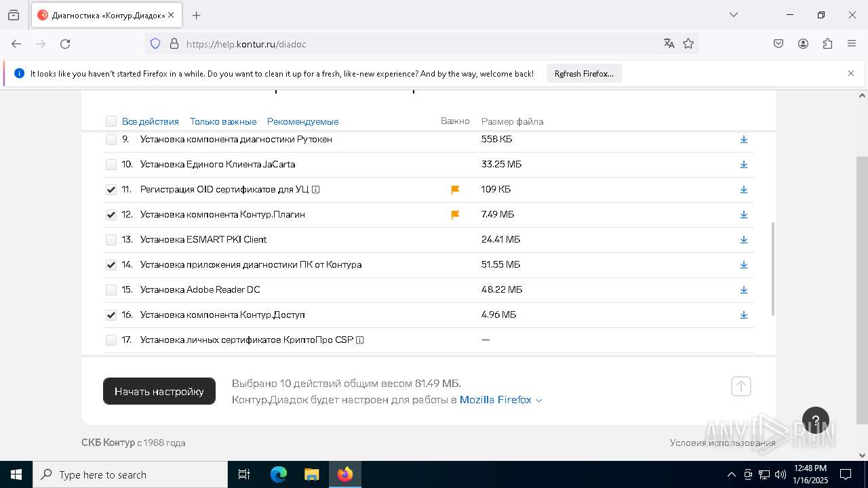The image size is (868, 488).
Task: Go back to previous page
Action: [x=16, y=44]
